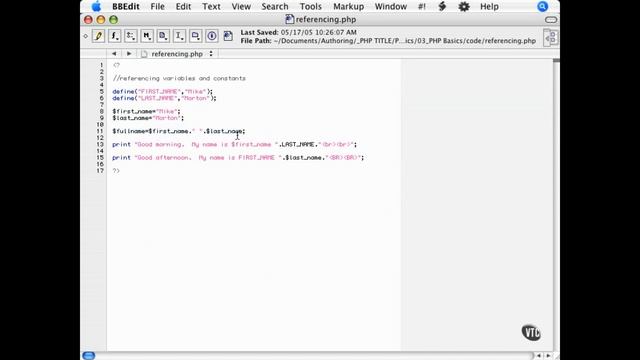The height and width of the screenshot is (360, 640).
Task: Click the horizontal scrollbar thumb at the bottom left
Action: (x=89, y=356)
